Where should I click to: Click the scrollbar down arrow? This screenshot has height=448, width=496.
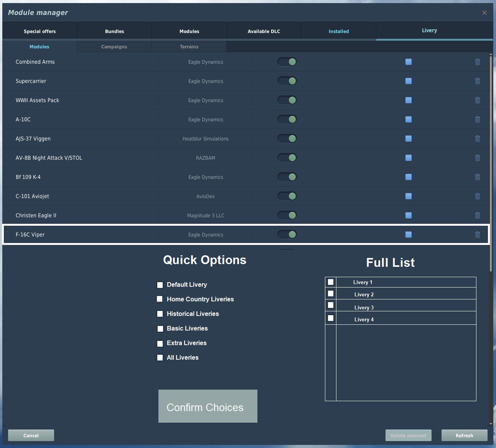click(491, 424)
